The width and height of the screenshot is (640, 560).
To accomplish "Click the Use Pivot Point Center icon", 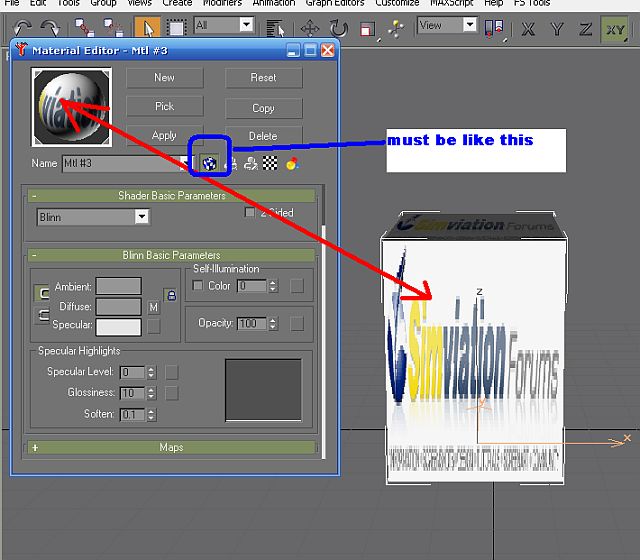I will pos(396,29).
